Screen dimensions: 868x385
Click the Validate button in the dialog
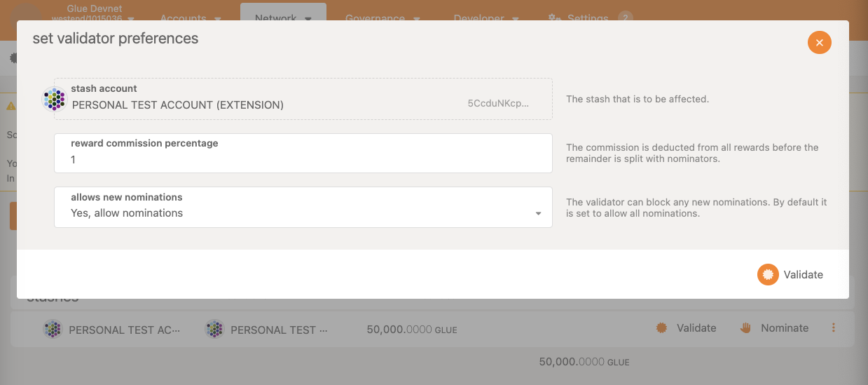790,274
